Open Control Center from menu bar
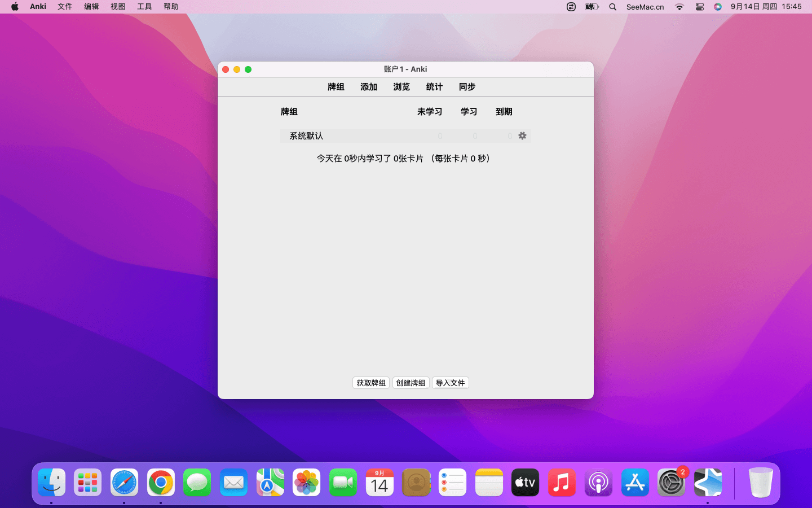Image resolution: width=812 pixels, height=508 pixels. coord(699,7)
